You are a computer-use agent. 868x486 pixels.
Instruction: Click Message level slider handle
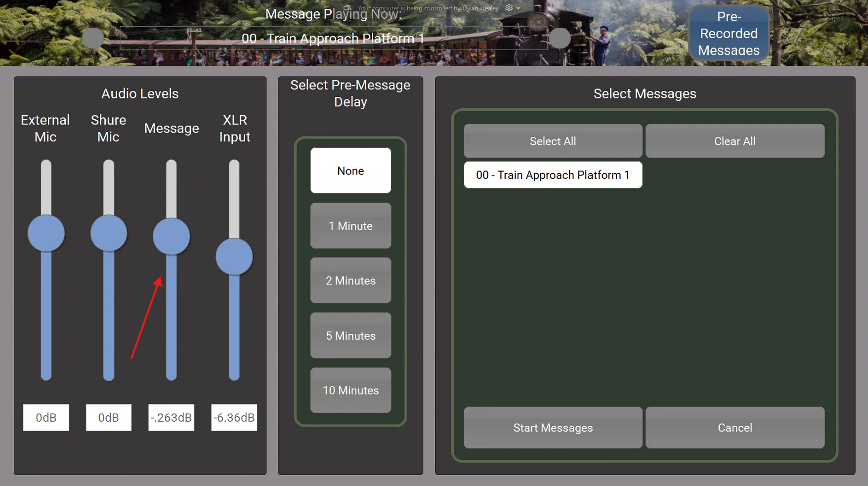[x=171, y=236]
